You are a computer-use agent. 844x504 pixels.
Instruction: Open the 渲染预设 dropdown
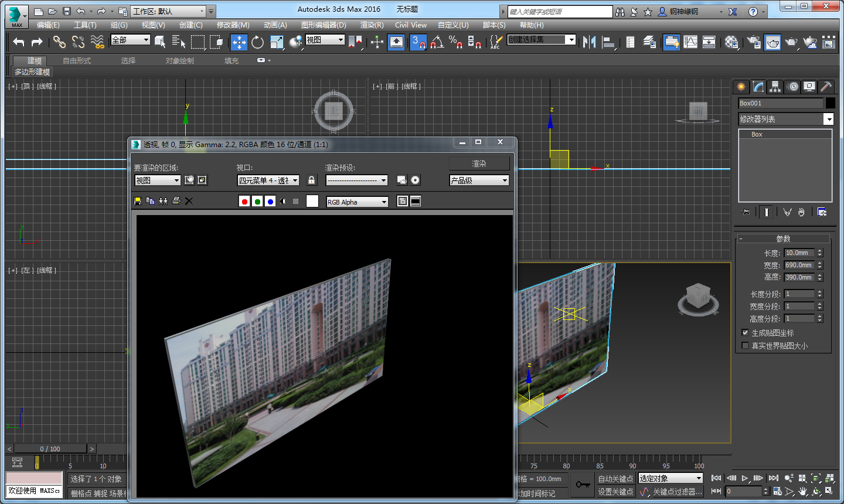(x=357, y=181)
